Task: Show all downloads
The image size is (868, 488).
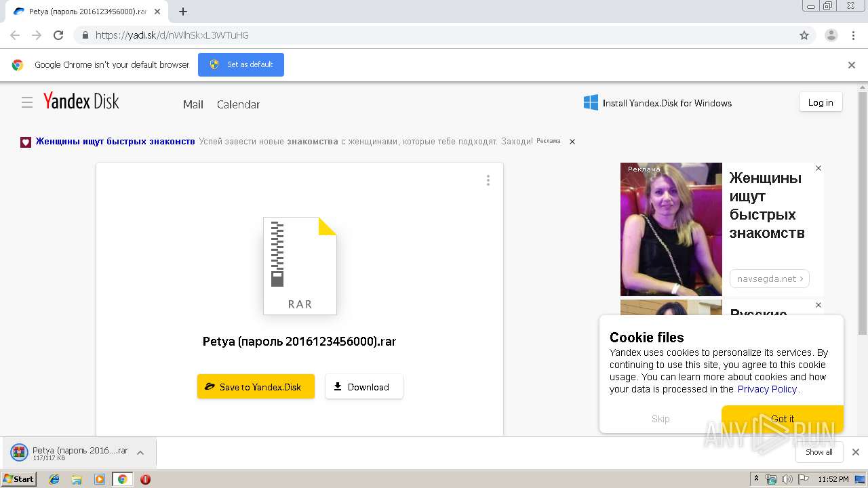Action: click(818, 452)
